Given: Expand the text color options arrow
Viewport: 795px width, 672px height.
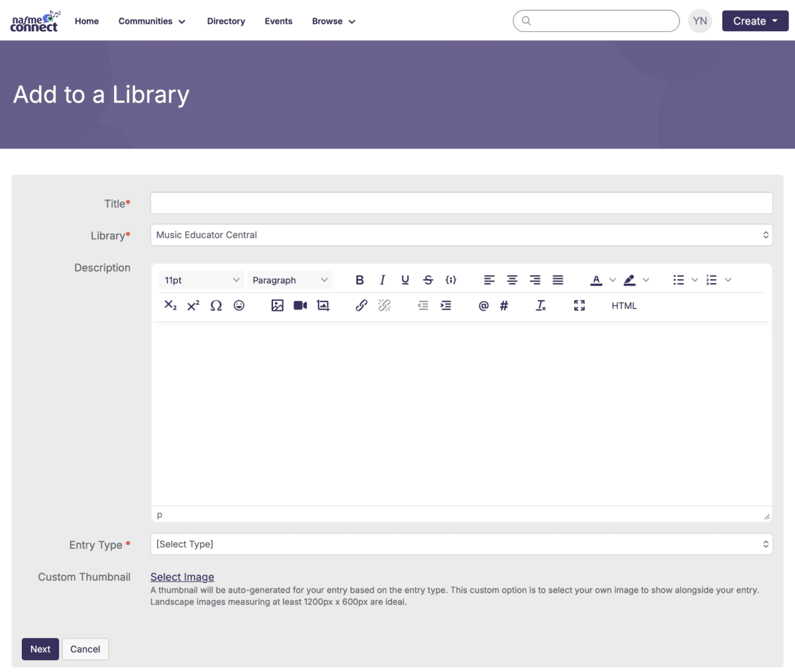Looking at the screenshot, I should pos(612,280).
